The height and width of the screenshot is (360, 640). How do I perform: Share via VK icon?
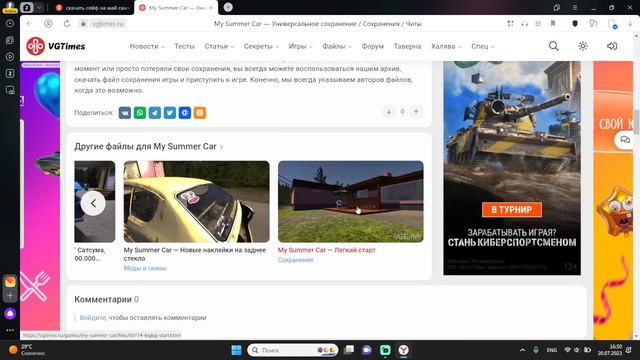pyautogui.click(x=125, y=113)
